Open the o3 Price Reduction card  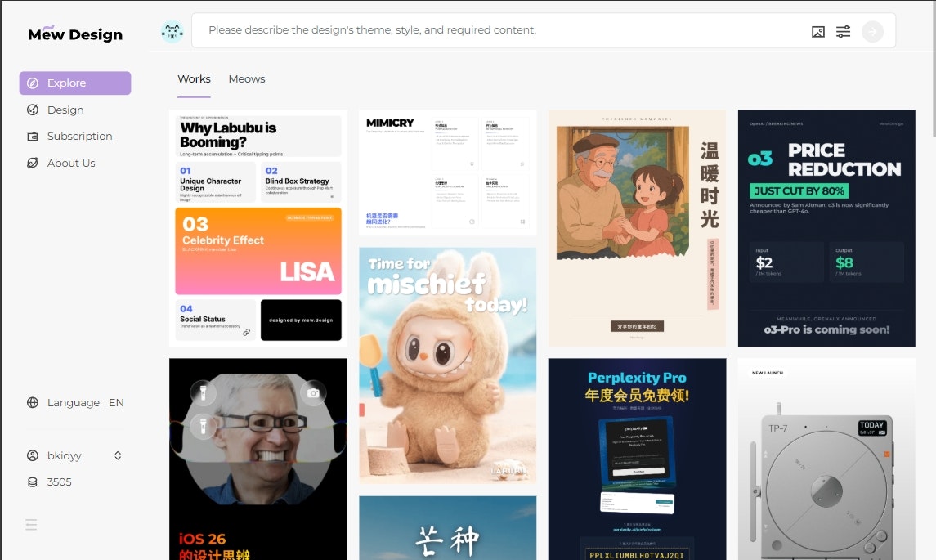(x=826, y=228)
